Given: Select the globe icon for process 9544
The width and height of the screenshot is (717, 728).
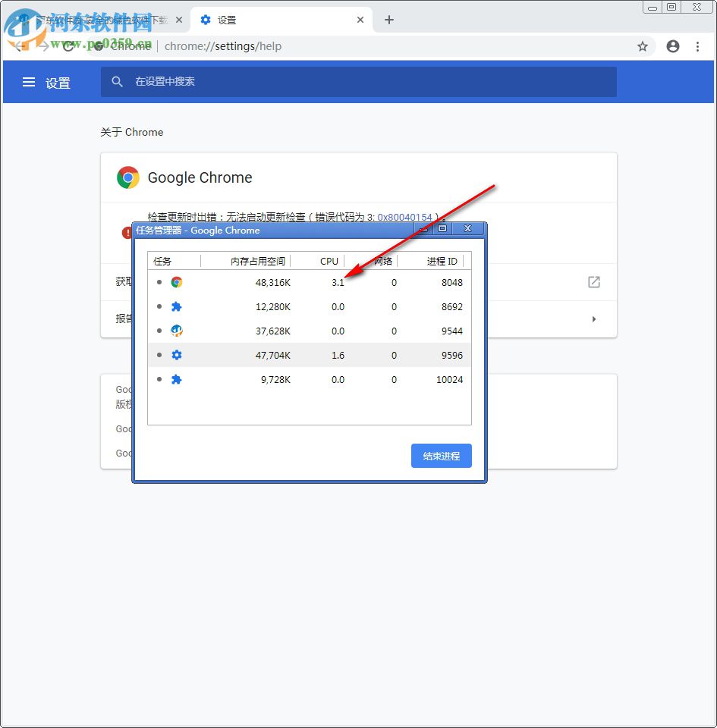Looking at the screenshot, I should click(x=177, y=331).
